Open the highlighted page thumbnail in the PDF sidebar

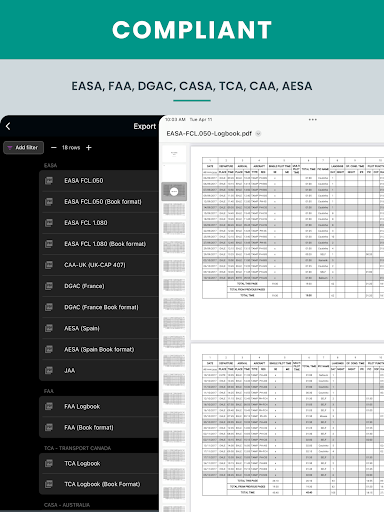174,191
